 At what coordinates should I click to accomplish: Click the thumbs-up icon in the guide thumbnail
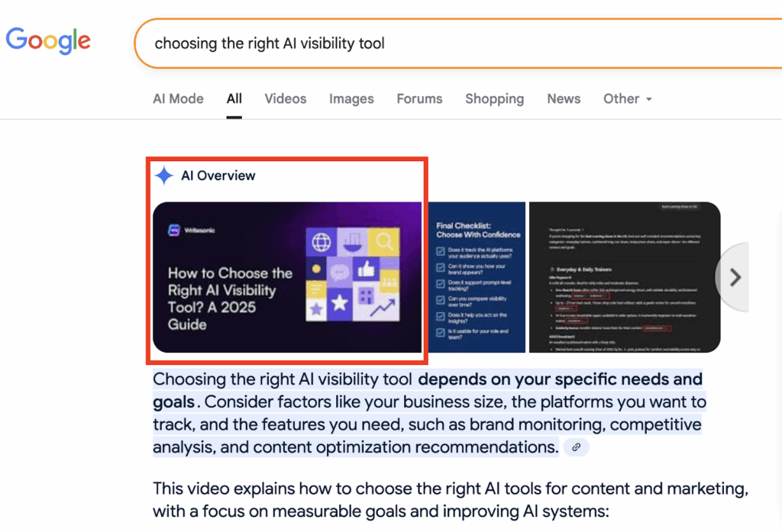tap(364, 269)
